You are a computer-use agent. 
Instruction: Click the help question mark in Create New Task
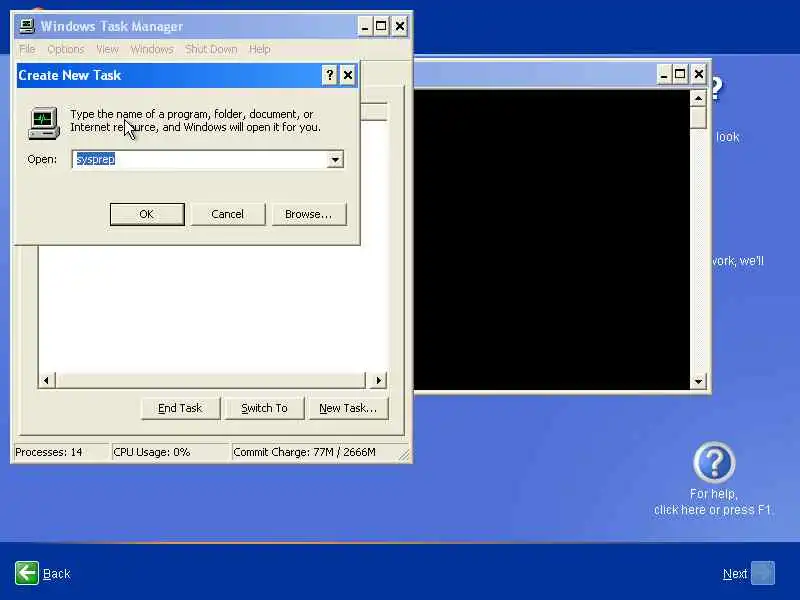(x=330, y=76)
